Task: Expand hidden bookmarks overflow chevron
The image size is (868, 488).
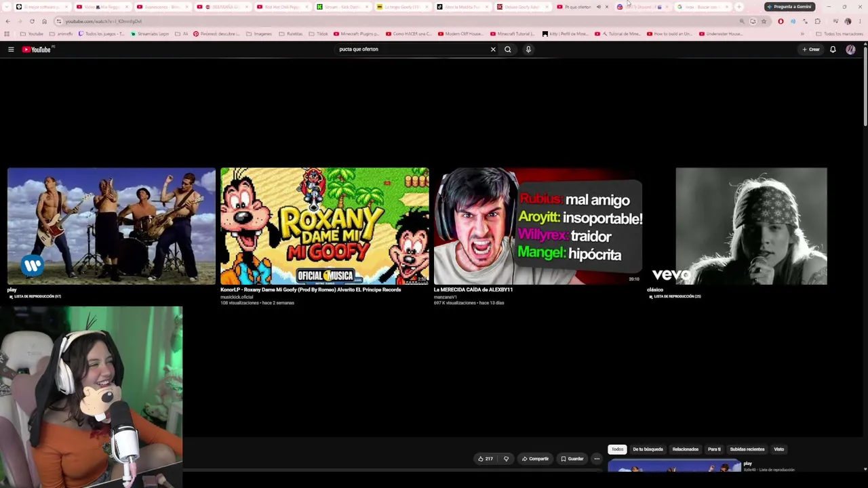Action: click(x=802, y=34)
